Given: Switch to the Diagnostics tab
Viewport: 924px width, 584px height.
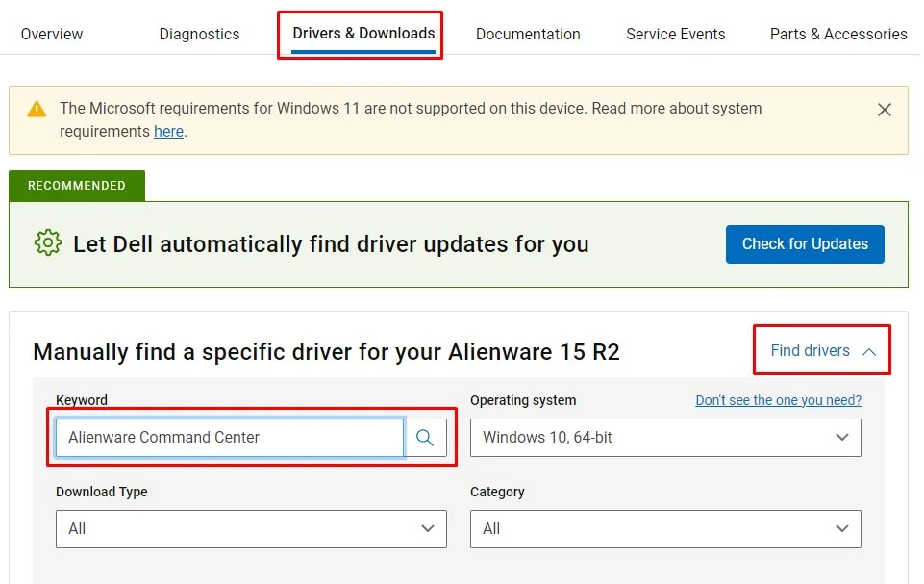Looking at the screenshot, I should click(x=199, y=35).
